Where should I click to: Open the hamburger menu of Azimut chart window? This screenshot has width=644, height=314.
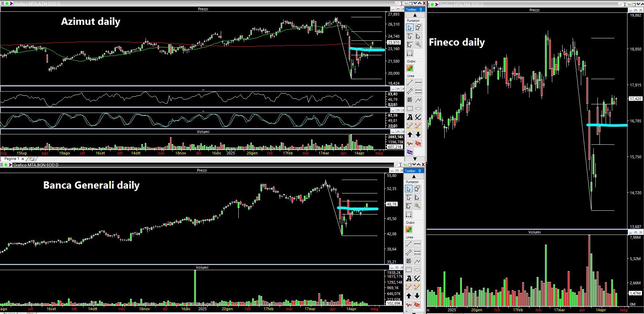(x=2, y=3)
